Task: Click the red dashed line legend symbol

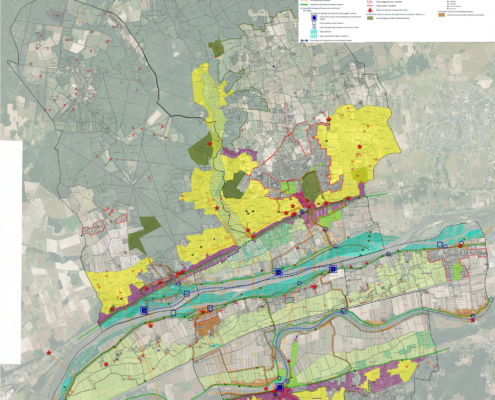Action: click(370, 6)
